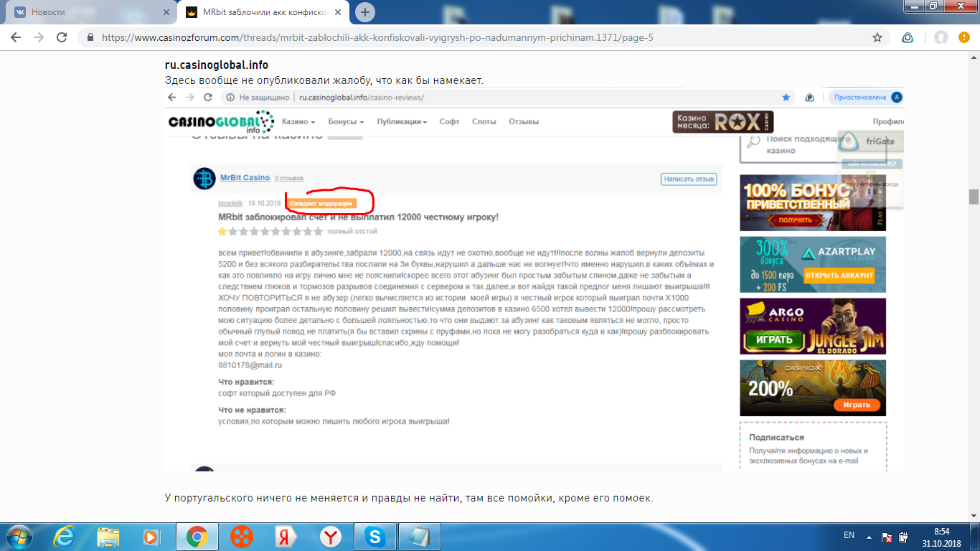980x551 pixels.
Task: View site security lock info
Action: click(x=90, y=37)
